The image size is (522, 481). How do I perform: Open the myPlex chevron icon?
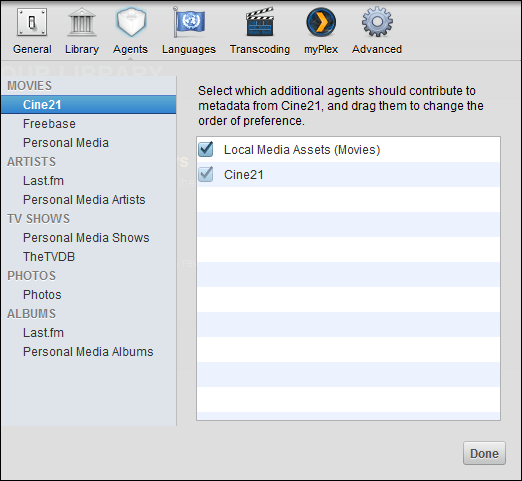pyautogui.click(x=321, y=22)
